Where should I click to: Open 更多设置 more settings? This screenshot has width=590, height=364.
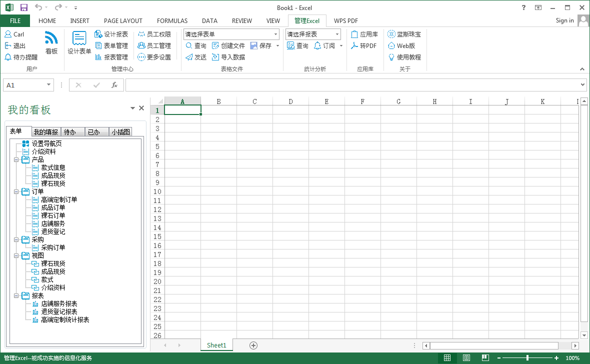[154, 57]
